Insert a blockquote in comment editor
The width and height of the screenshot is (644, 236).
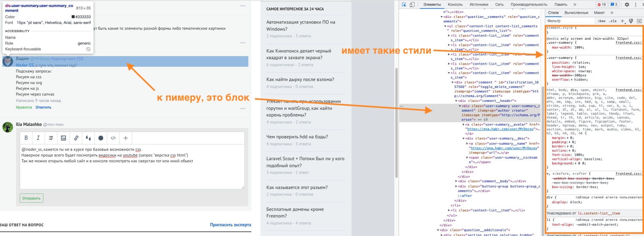coord(88,138)
